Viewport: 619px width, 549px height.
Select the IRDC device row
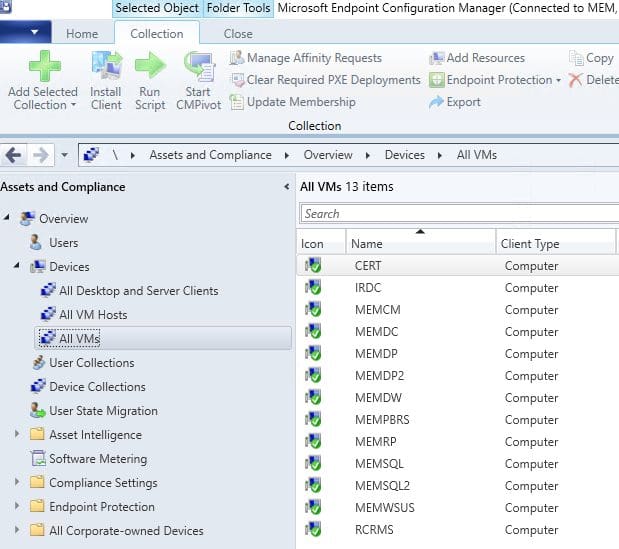[x=458, y=288]
